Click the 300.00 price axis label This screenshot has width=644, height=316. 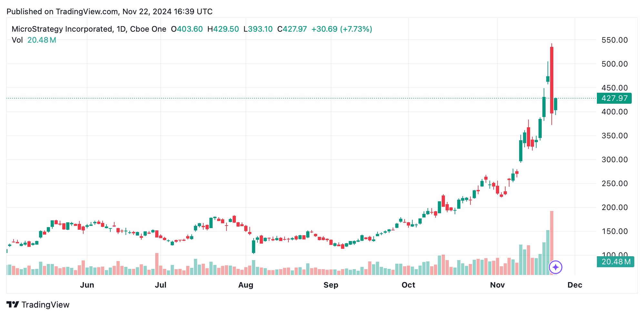click(x=615, y=160)
